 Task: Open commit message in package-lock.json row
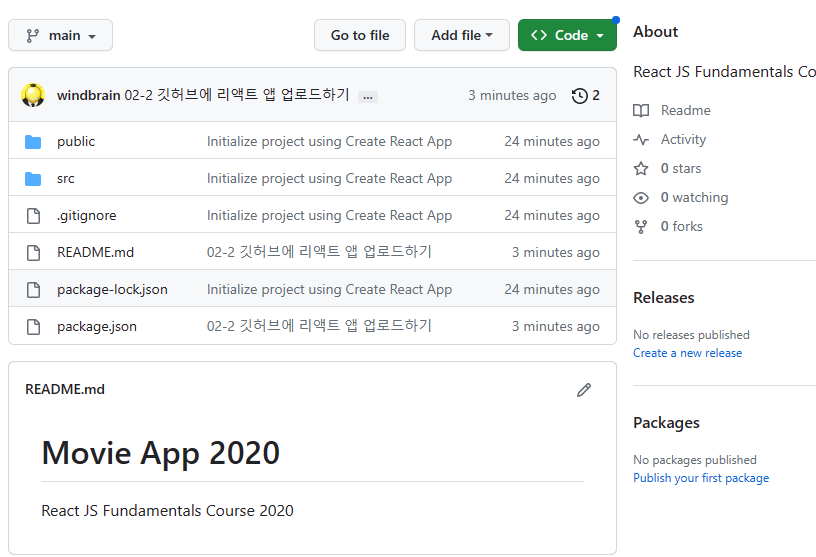[329, 289]
